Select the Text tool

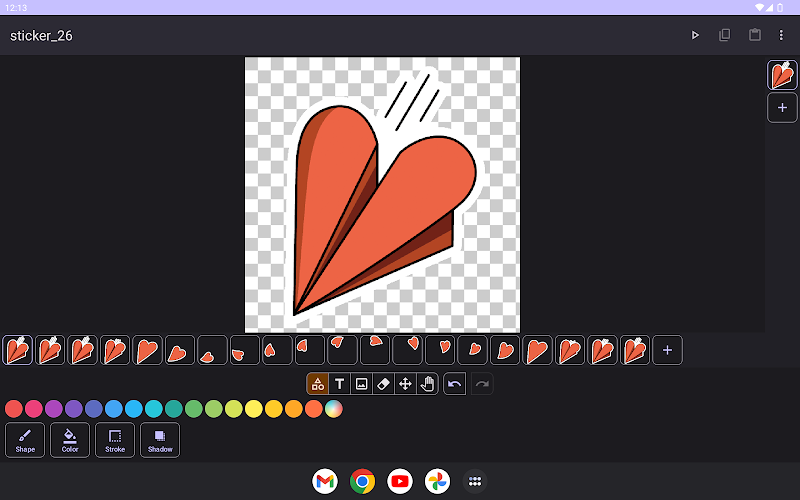(x=339, y=384)
